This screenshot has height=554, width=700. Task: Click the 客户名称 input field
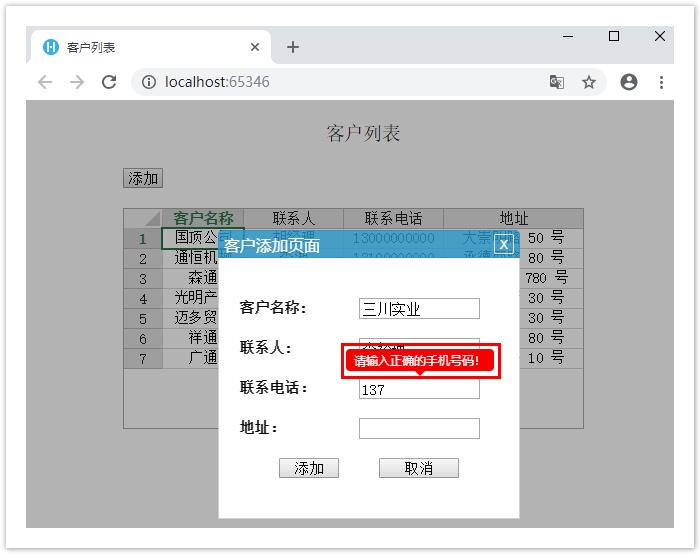click(419, 309)
